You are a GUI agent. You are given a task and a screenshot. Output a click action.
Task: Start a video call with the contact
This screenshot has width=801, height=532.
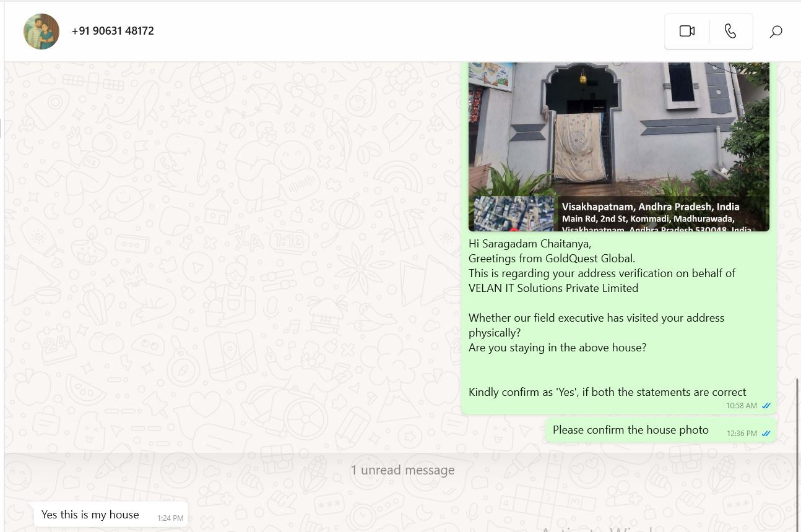coord(687,31)
